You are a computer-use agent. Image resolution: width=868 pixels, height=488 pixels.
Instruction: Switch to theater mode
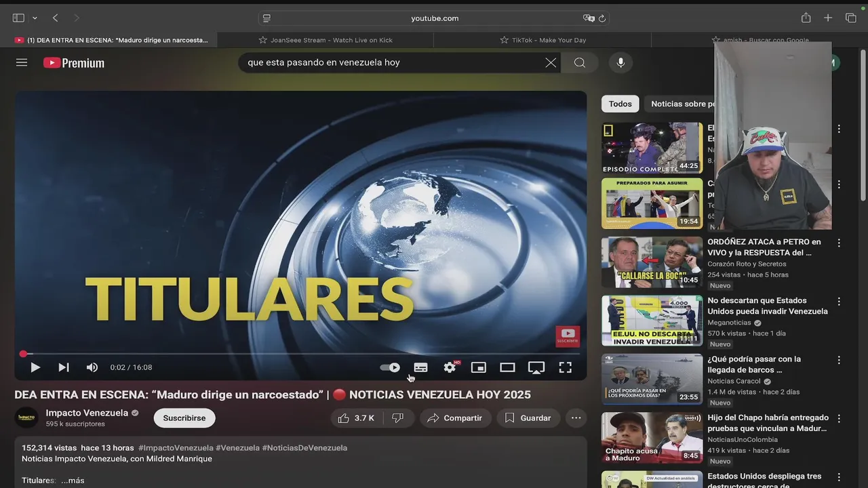(507, 367)
